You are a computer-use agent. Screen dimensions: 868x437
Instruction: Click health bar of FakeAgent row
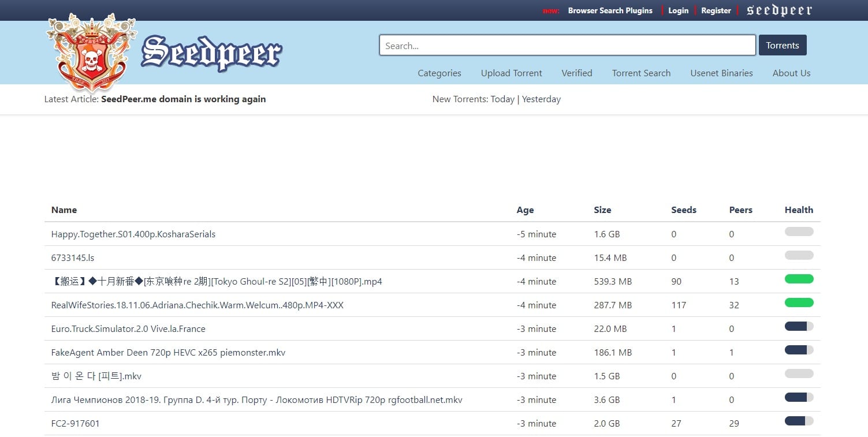[799, 350]
